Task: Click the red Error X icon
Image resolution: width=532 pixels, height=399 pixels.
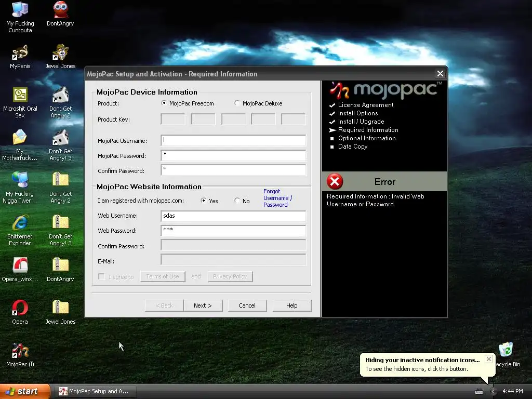Action: coord(335,181)
